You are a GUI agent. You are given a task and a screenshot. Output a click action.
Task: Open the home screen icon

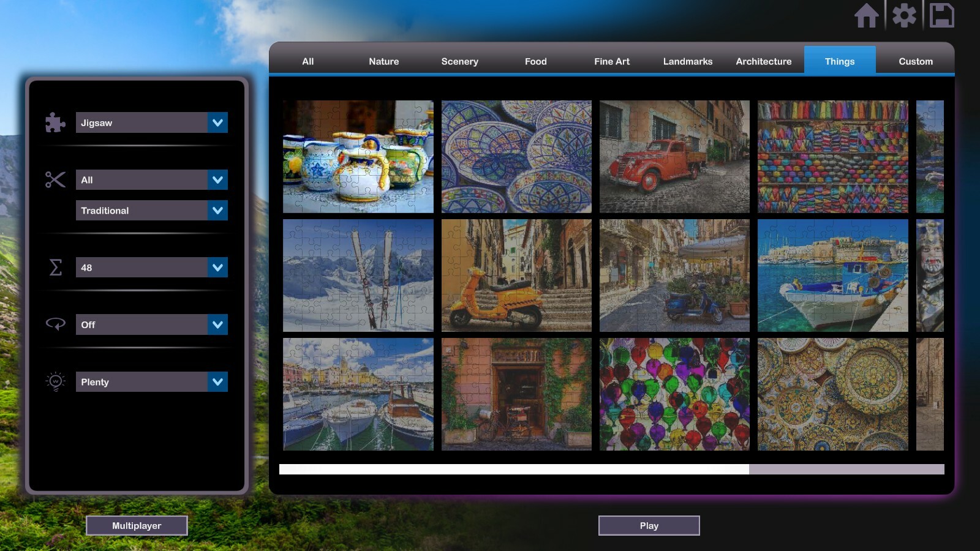867,17
